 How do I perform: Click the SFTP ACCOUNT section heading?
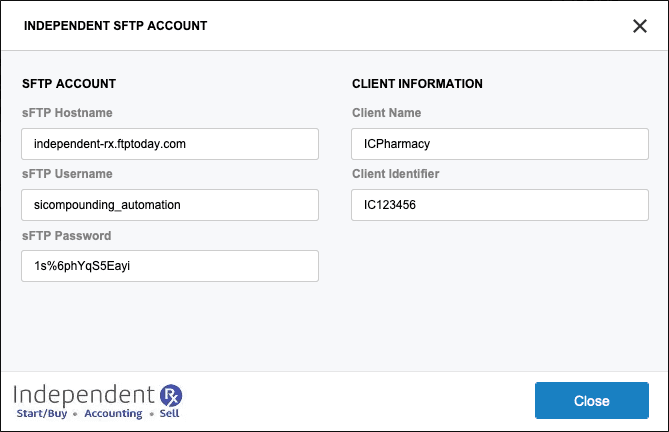click(69, 84)
